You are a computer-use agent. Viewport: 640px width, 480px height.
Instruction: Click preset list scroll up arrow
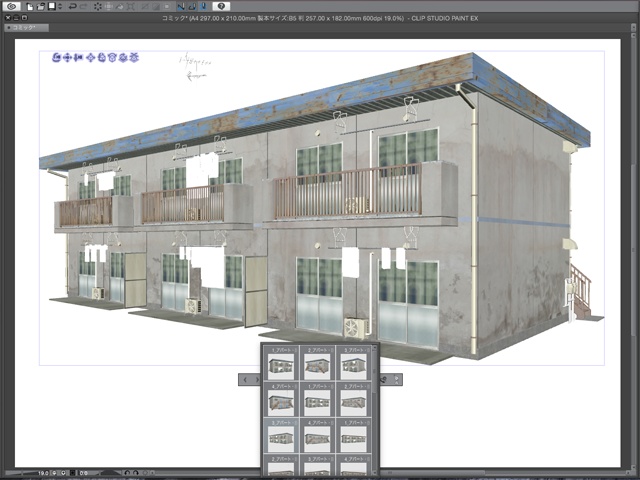point(374,348)
